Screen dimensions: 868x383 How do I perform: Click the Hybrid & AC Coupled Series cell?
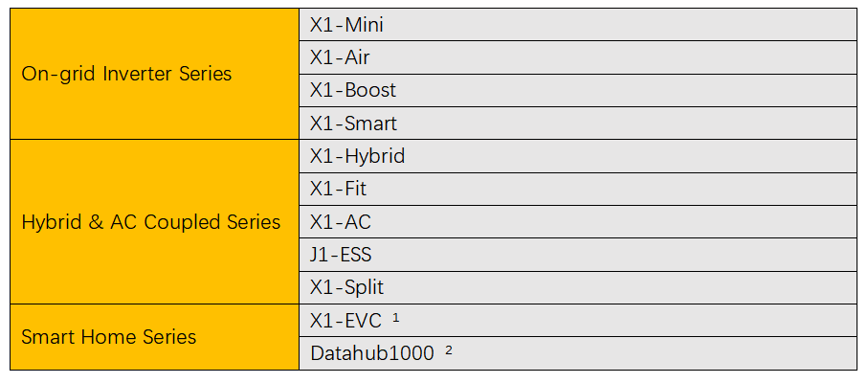(x=154, y=222)
